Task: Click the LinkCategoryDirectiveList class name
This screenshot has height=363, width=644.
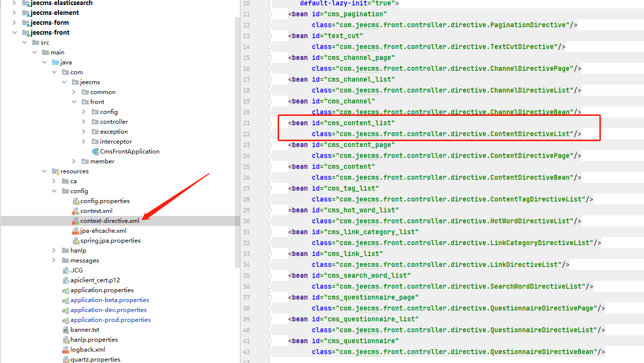Action: tap(540, 243)
